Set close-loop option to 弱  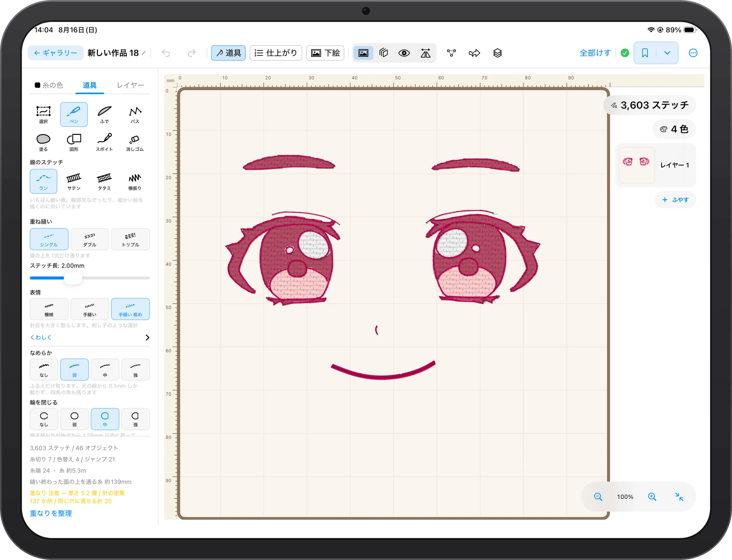(74, 419)
